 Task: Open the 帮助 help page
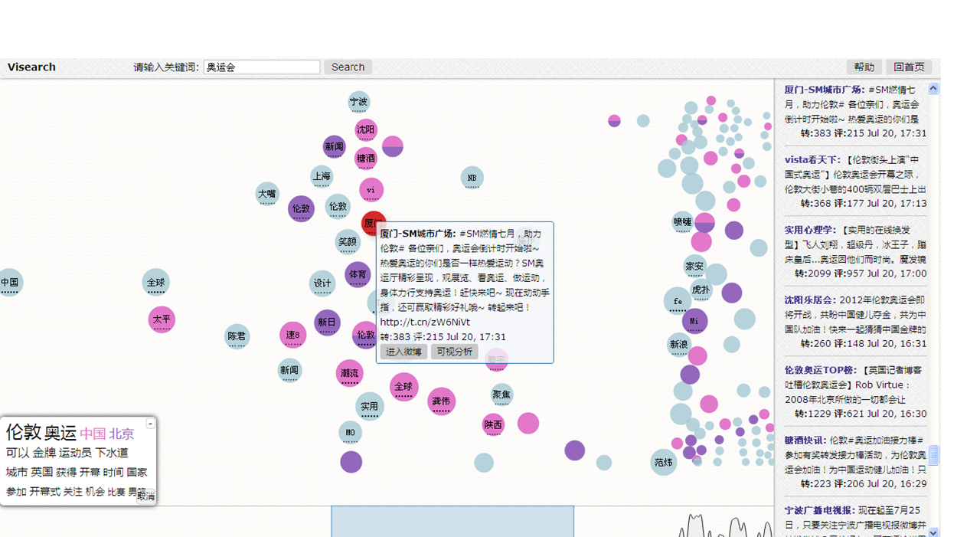[x=864, y=67]
